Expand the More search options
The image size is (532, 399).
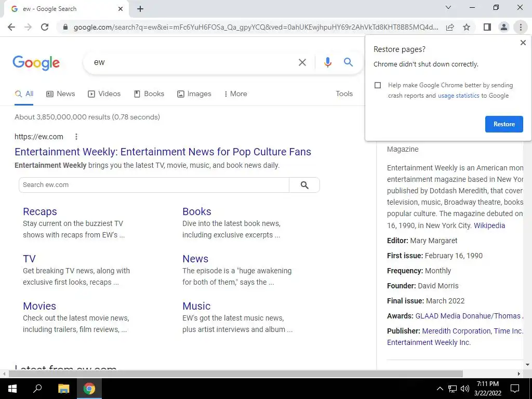click(235, 94)
